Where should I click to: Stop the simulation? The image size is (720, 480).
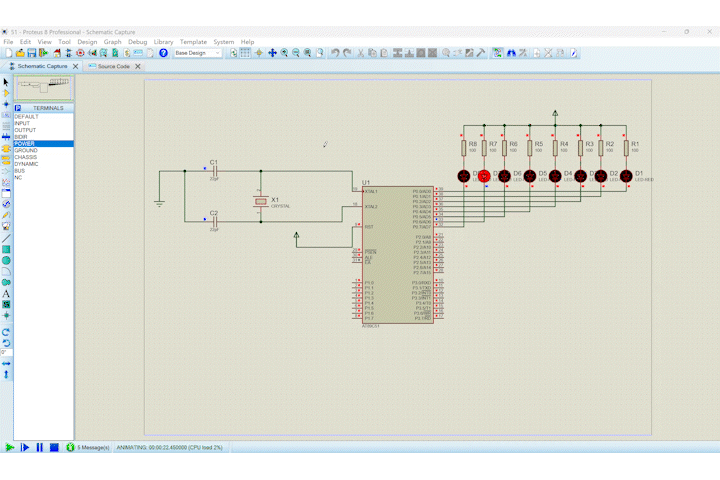(54, 447)
